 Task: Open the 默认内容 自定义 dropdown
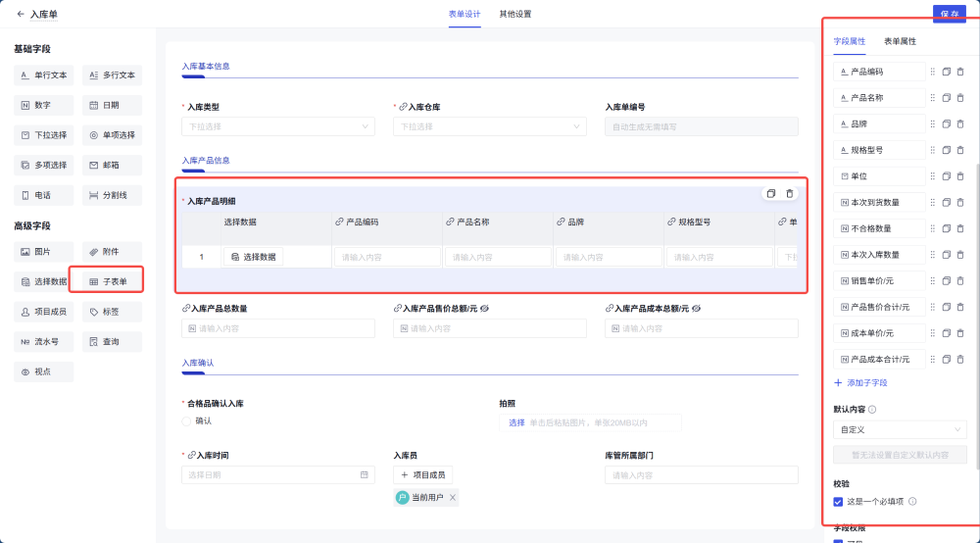(900, 429)
